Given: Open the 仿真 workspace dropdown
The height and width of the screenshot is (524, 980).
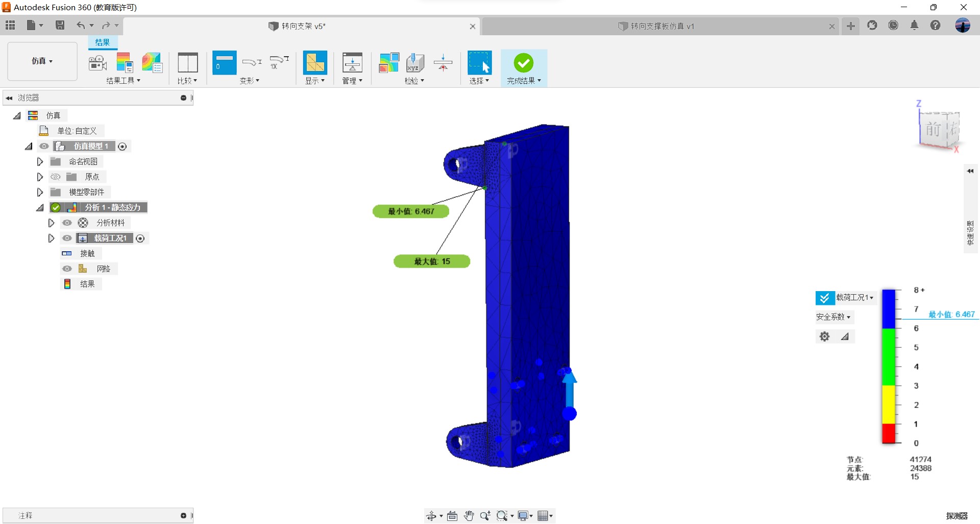Looking at the screenshot, I should (42, 61).
